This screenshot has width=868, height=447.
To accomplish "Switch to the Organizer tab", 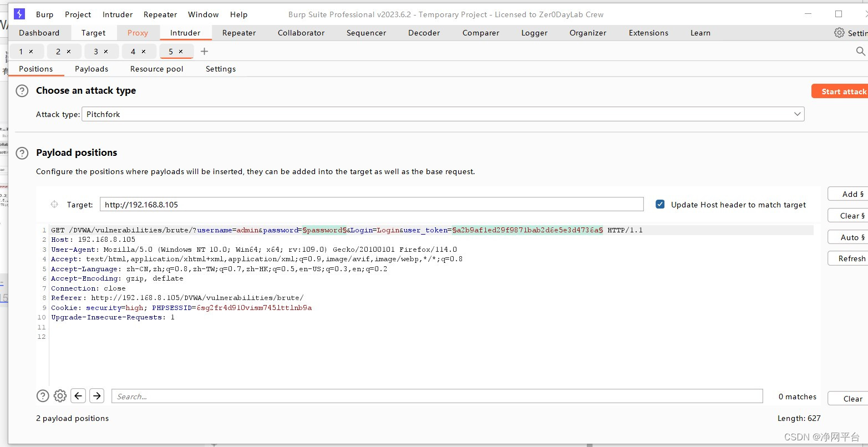I will pos(588,33).
